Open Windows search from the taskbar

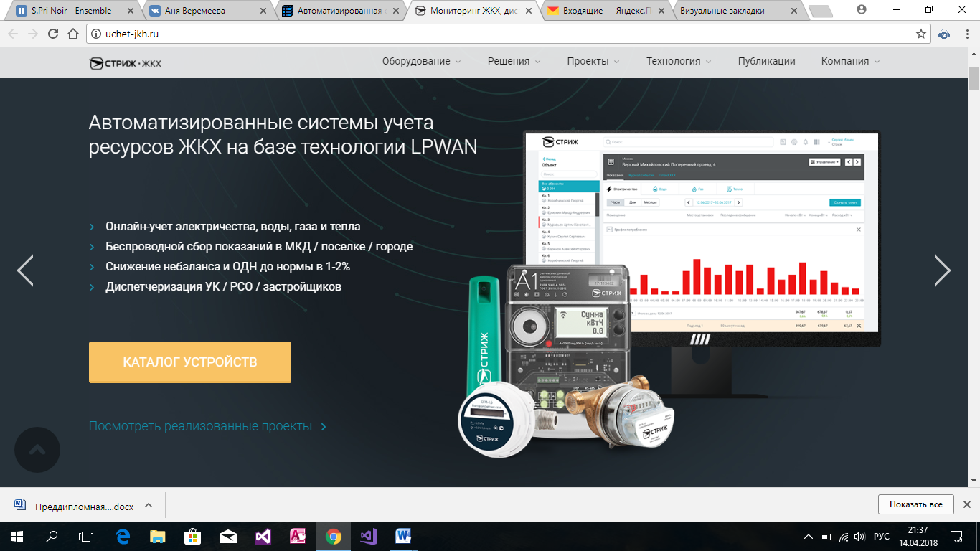point(52,536)
